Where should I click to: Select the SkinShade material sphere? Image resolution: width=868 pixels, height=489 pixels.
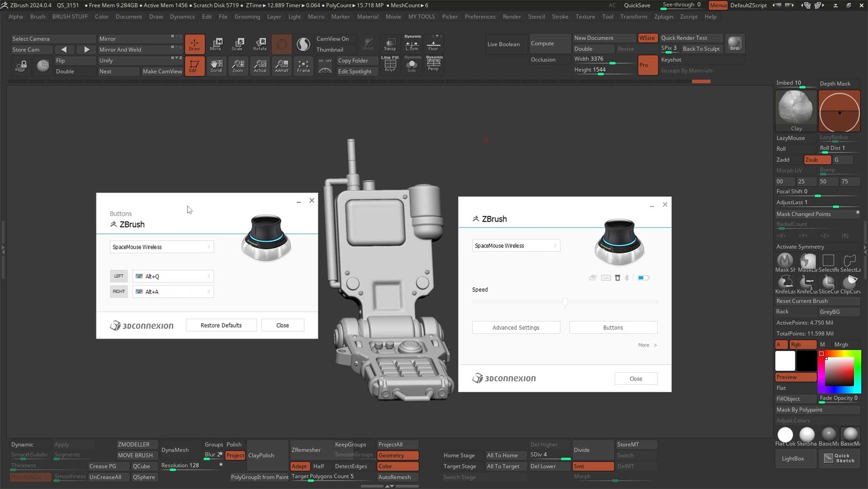click(807, 436)
